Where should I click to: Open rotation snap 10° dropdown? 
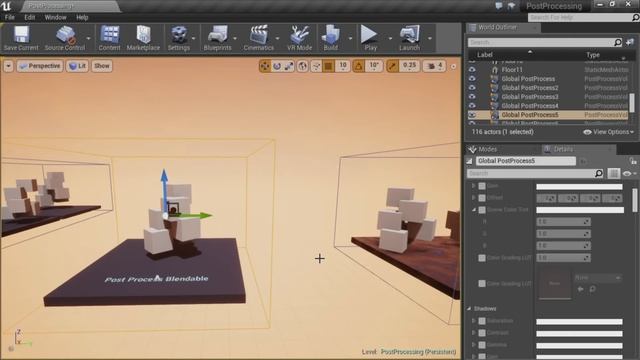[x=374, y=66]
